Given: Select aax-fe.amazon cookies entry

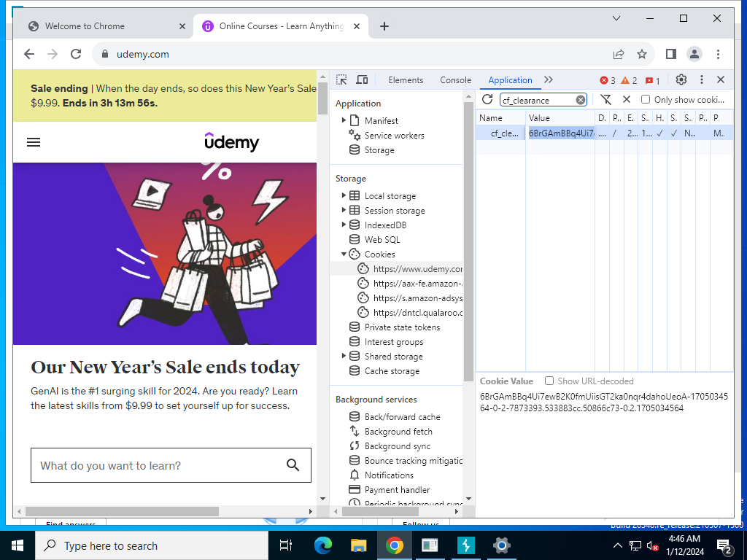Looking at the screenshot, I should point(417,284).
